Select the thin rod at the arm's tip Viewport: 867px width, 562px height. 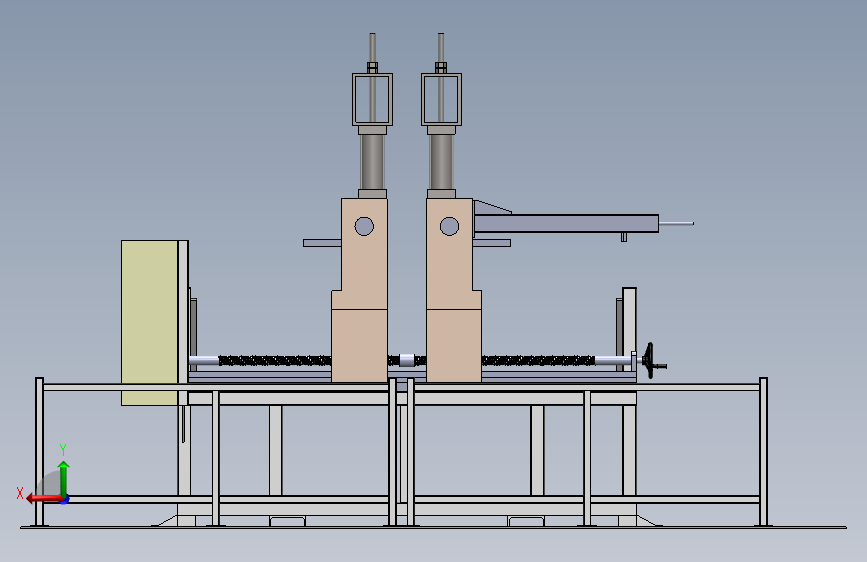point(676,223)
